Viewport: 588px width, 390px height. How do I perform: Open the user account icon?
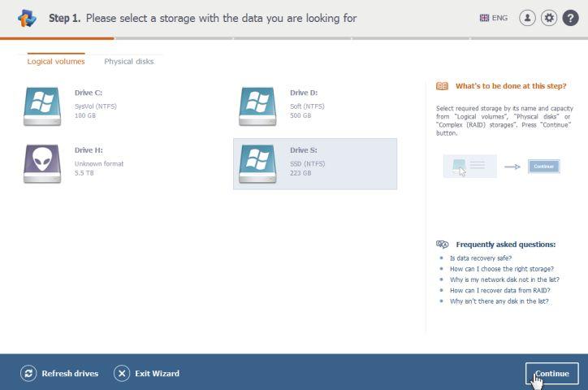[527, 18]
